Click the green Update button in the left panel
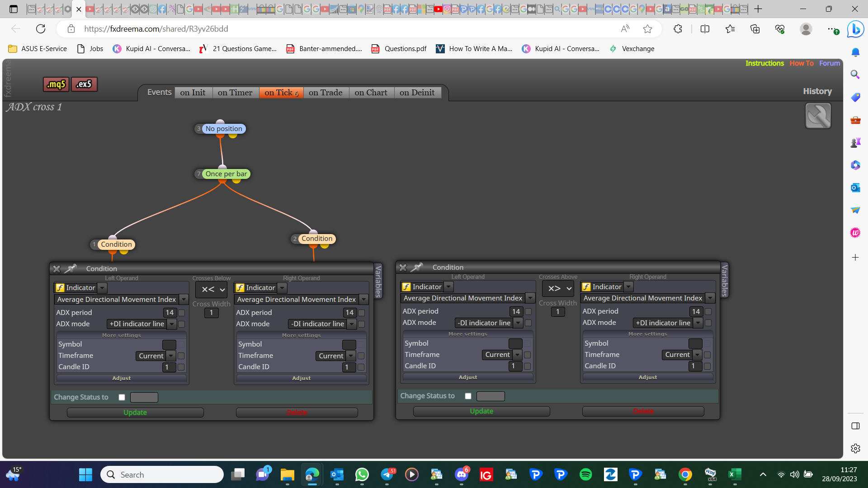This screenshot has width=868, height=488. click(135, 413)
